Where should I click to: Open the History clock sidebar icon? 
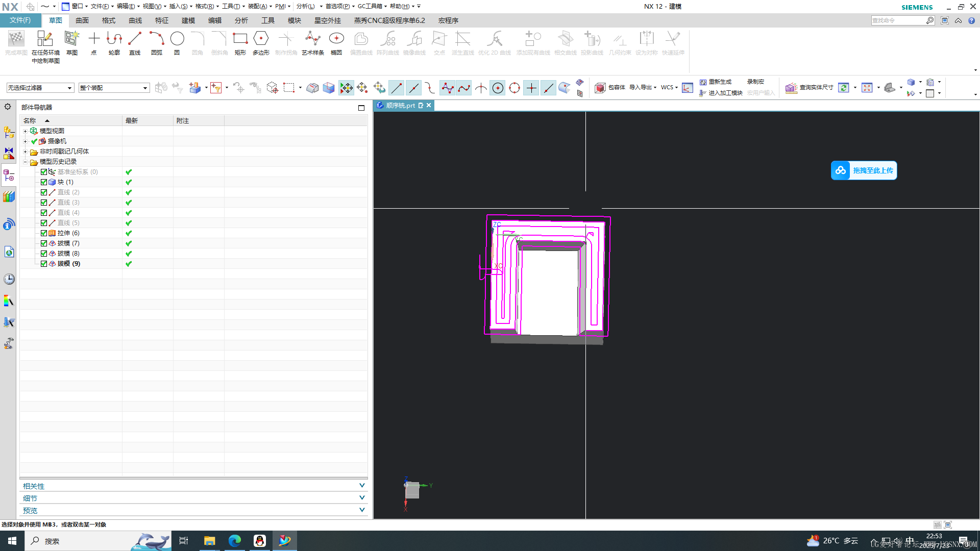point(9,279)
